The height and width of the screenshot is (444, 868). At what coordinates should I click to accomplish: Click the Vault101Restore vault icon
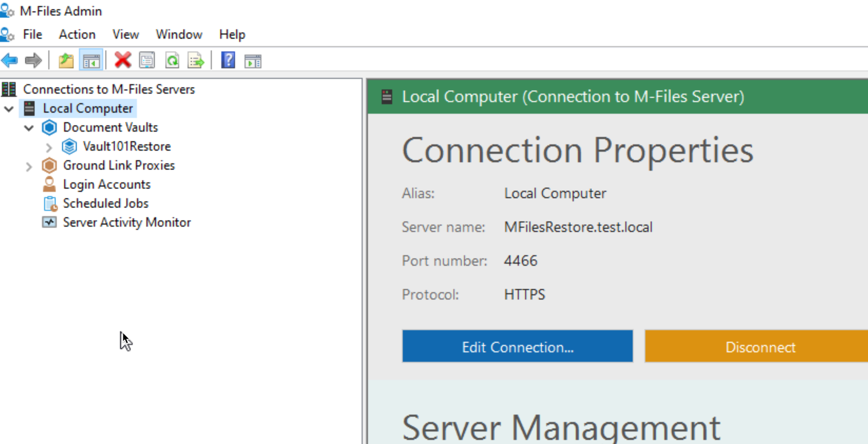coord(69,147)
